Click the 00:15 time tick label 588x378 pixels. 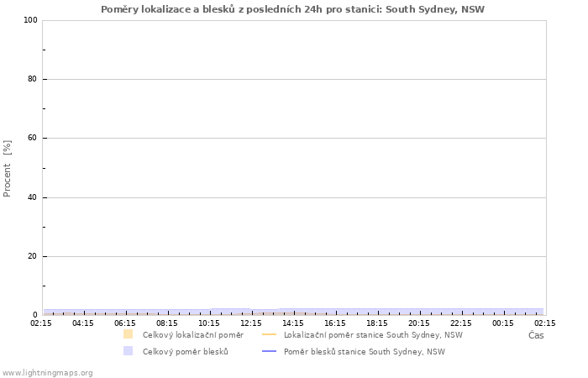tap(503, 323)
